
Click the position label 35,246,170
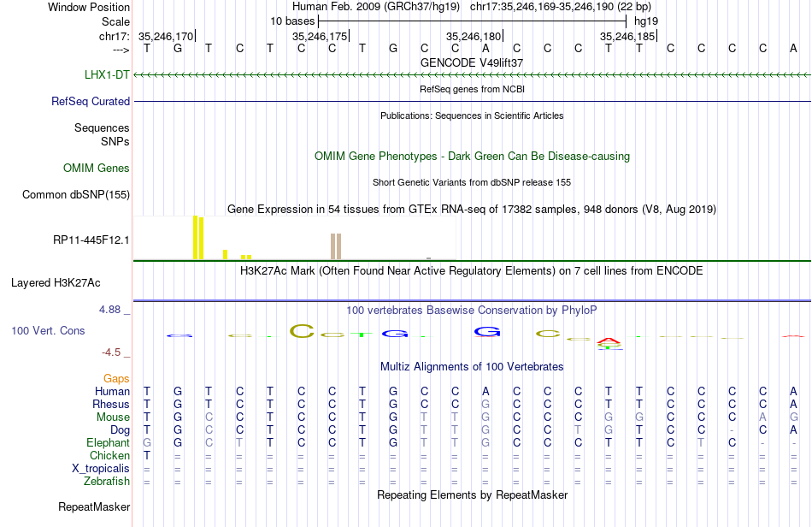tap(166, 36)
